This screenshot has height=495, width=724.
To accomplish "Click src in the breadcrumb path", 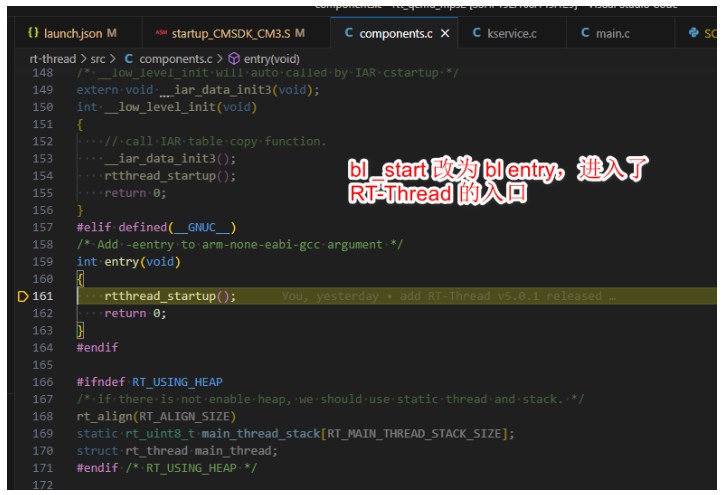I will click(x=98, y=59).
